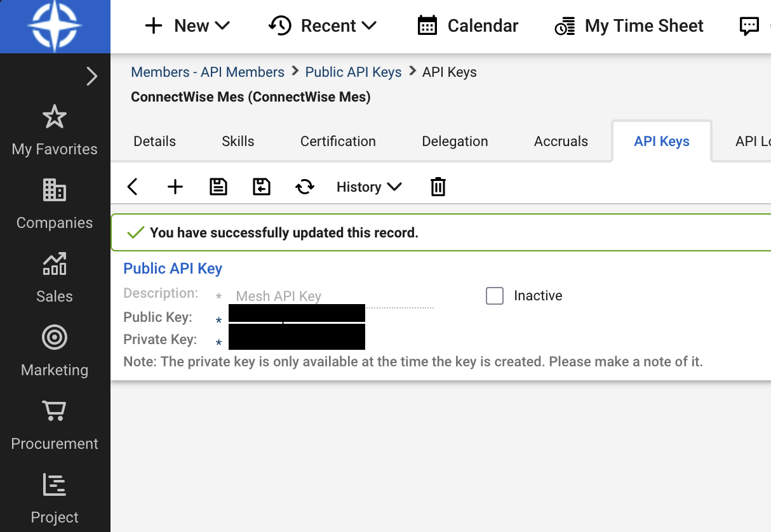
Task: Delete the API key with trash icon
Action: coord(438,187)
